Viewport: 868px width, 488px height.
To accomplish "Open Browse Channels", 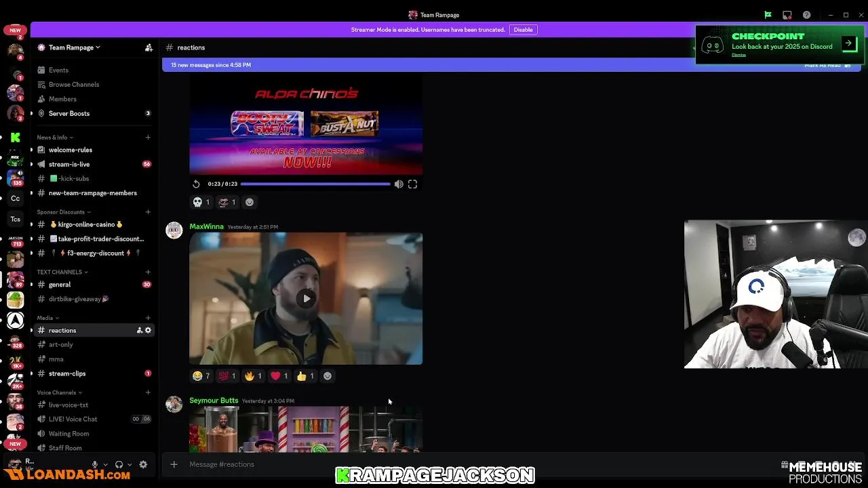I will pyautogui.click(x=94, y=85).
